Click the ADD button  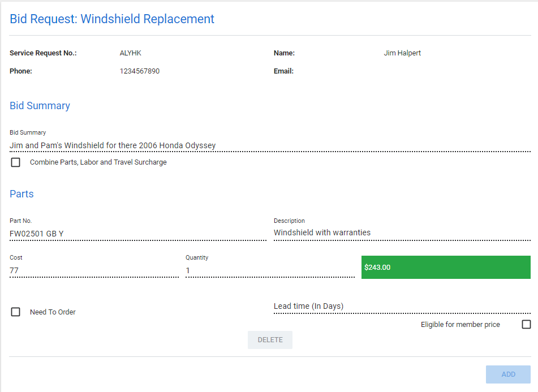coord(508,374)
